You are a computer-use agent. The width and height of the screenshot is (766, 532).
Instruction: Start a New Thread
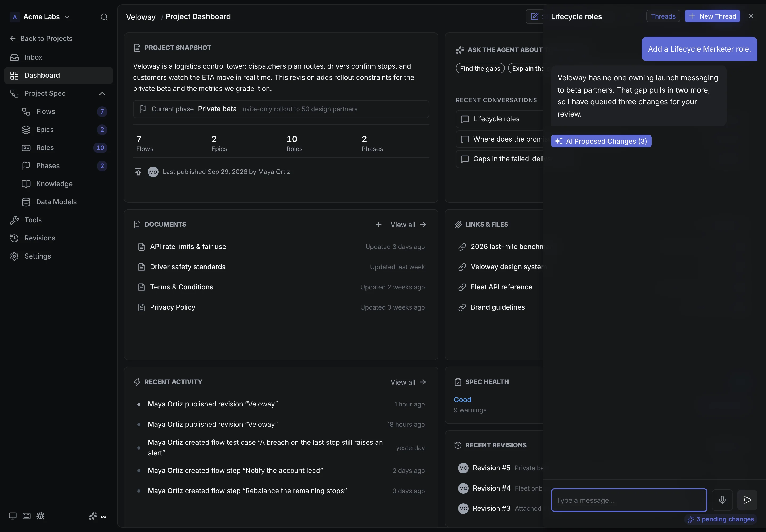(712, 16)
